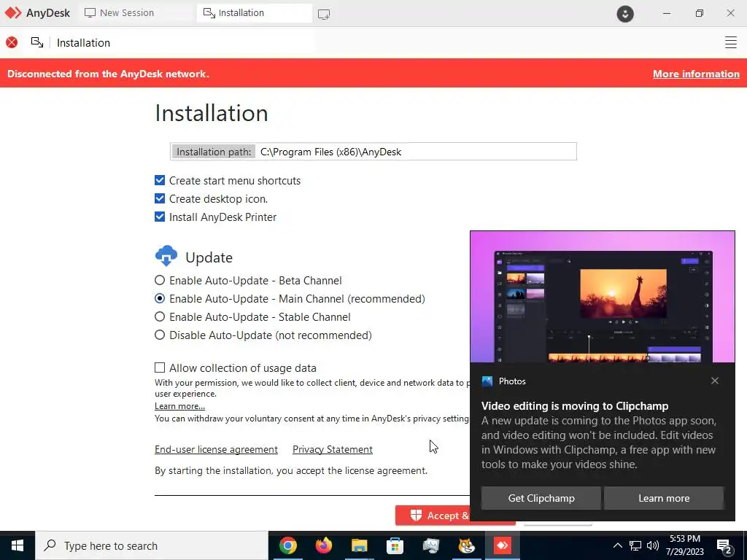The height and width of the screenshot is (560, 747).
Task: Open the Learn more... link
Action: pos(179,406)
